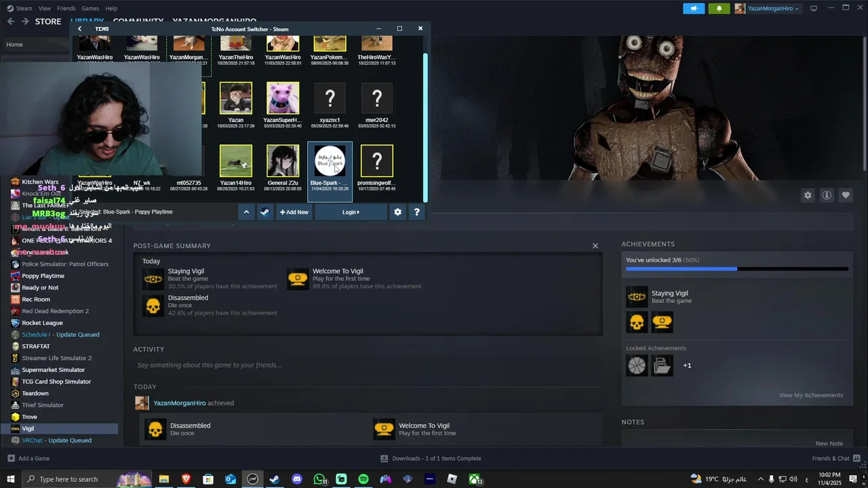Viewport: 868px width, 488px height.
Task: Close the Post-Game Summary panel
Action: [595, 246]
